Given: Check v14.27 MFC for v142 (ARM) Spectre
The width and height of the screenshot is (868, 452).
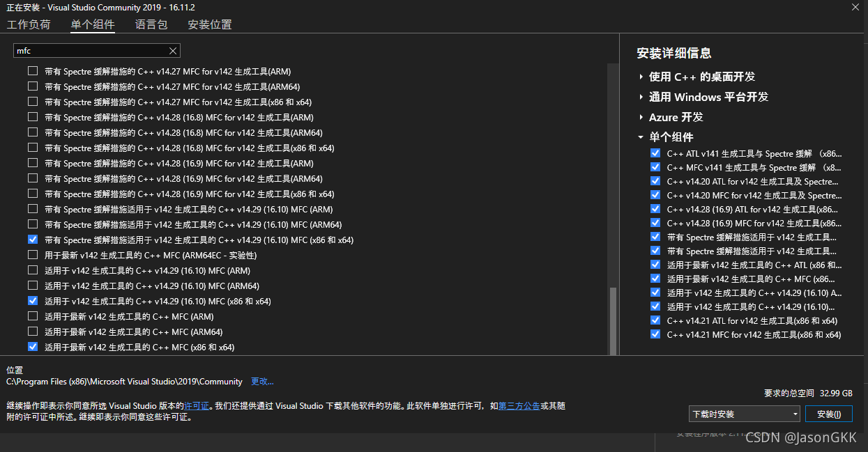Looking at the screenshot, I should point(33,71).
